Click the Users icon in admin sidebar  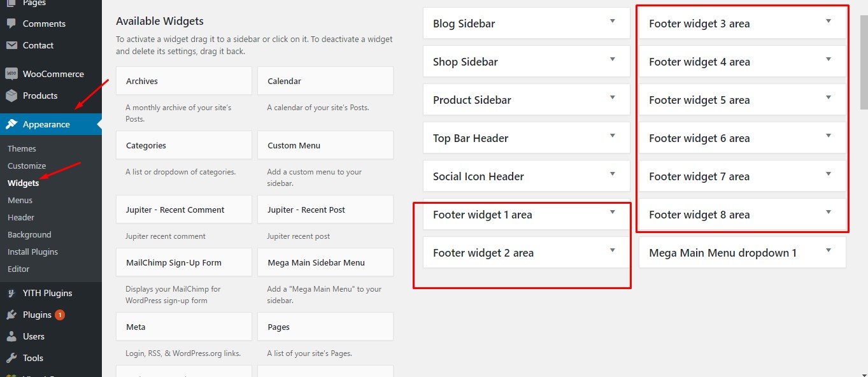13,336
